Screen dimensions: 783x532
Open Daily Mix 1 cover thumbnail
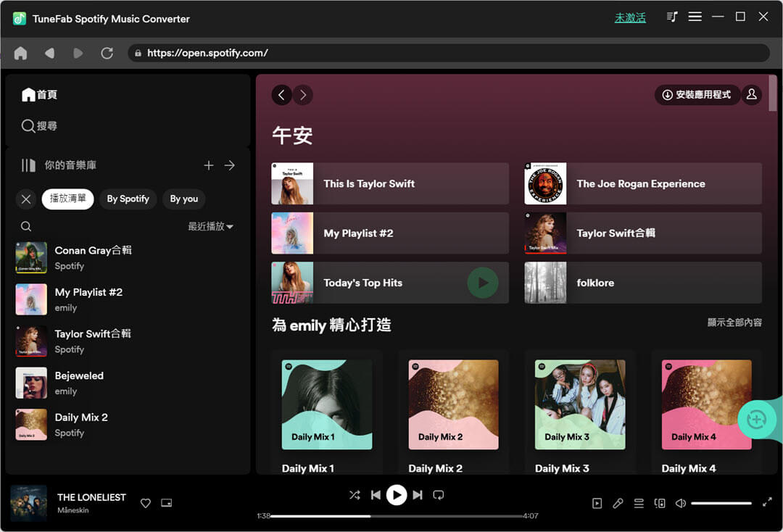click(327, 404)
